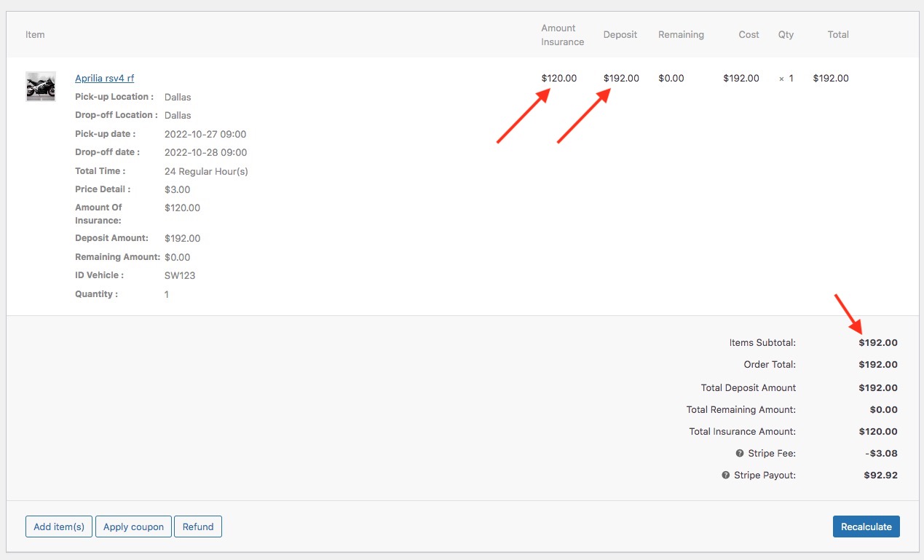Hit the blue Recalculate button

click(x=866, y=527)
